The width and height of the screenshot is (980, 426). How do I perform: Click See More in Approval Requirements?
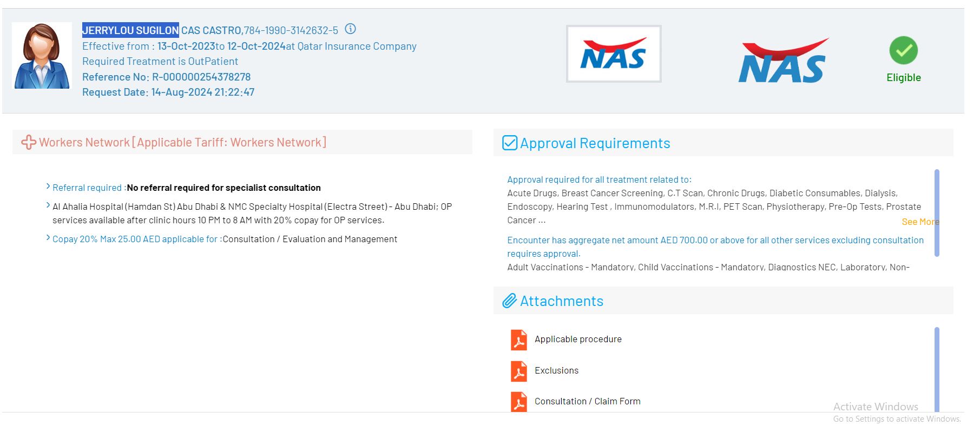920,222
